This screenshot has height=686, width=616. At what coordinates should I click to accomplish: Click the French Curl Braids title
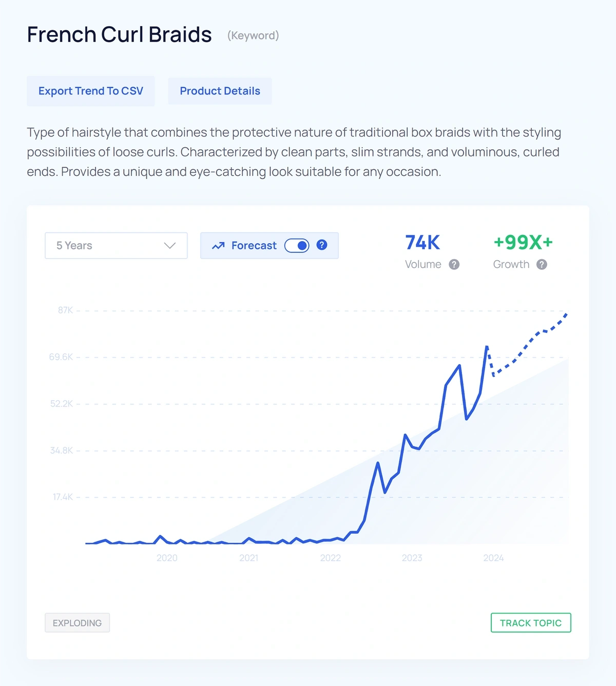[120, 34]
